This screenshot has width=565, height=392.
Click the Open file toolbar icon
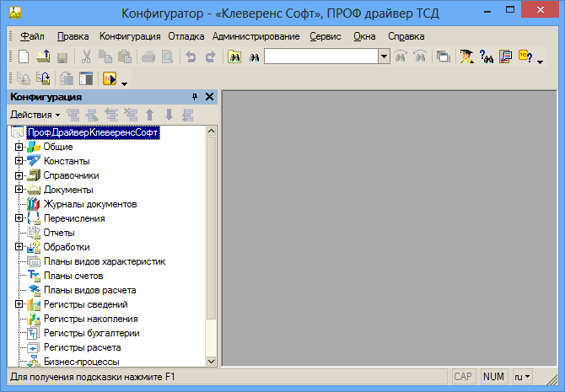(44, 57)
